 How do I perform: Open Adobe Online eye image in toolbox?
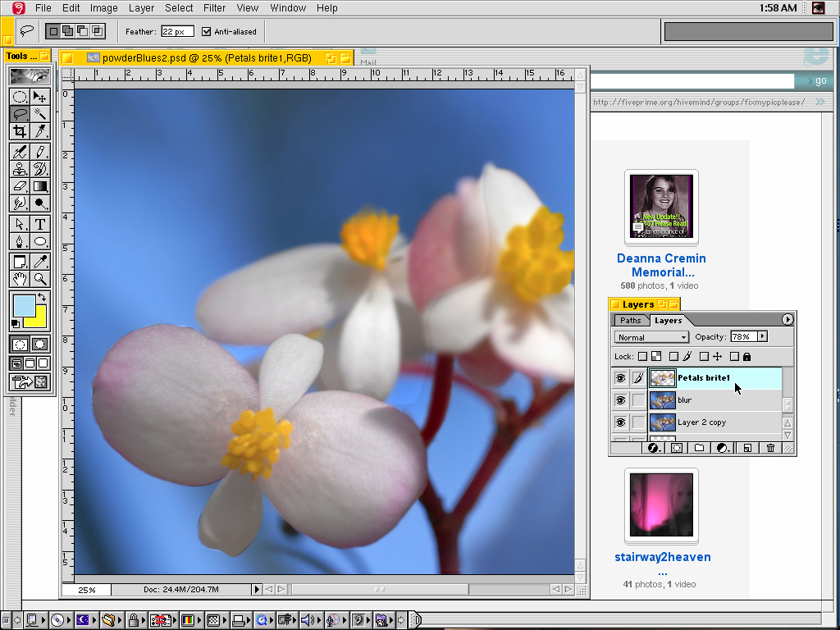[30, 76]
